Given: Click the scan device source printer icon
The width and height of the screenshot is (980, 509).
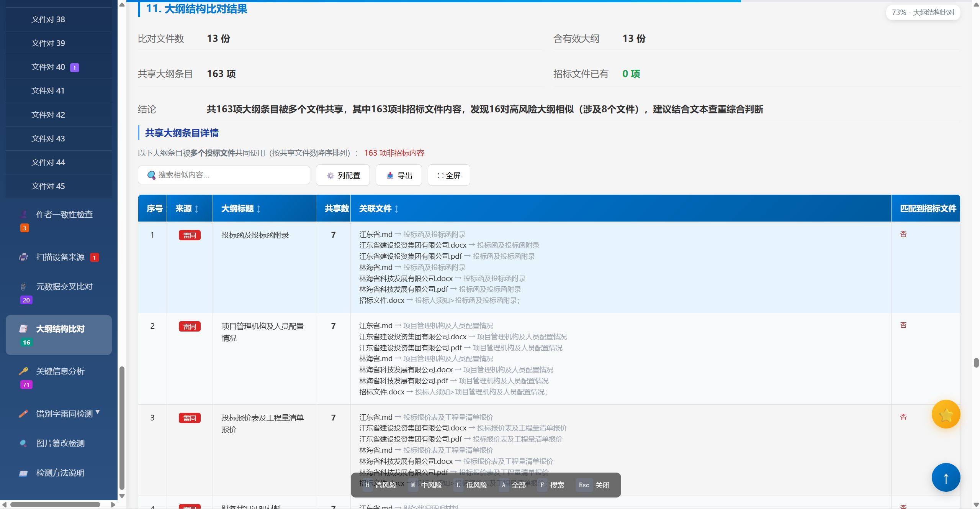Looking at the screenshot, I should tap(24, 257).
